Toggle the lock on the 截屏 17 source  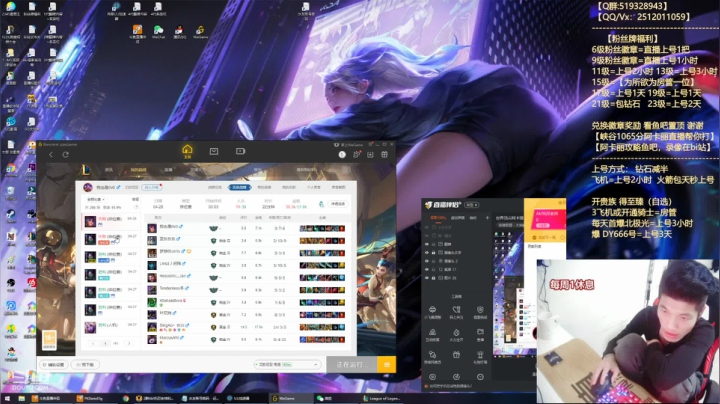433,269
